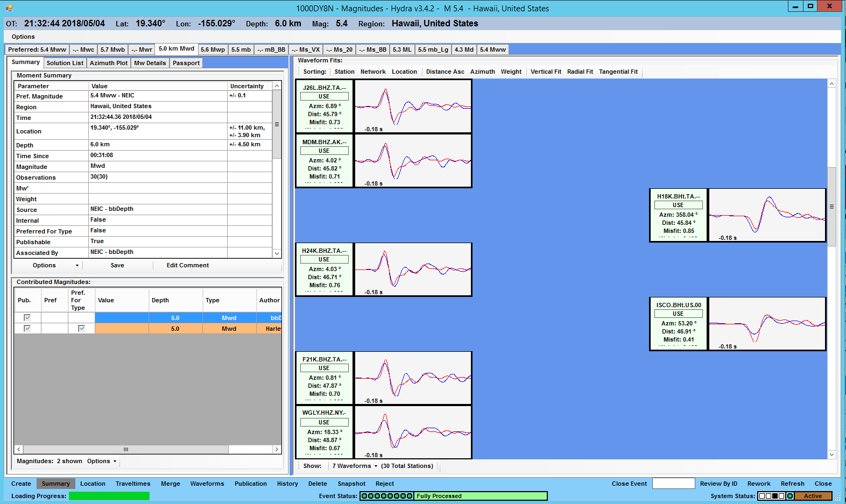Screen dimensions: 846x504
Task: Sort waveforms by Tangential Fit
Action: pos(618,72)
